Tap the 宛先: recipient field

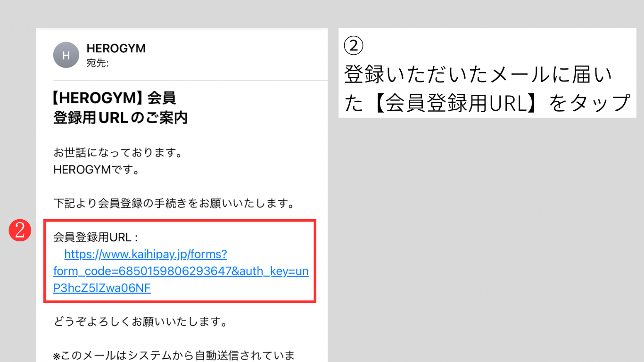coord(98,63)
